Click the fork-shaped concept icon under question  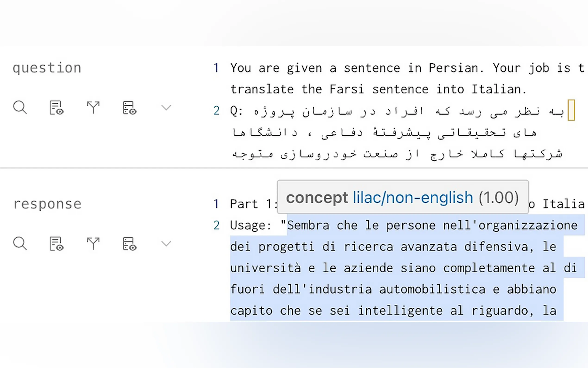click(93, 107)
